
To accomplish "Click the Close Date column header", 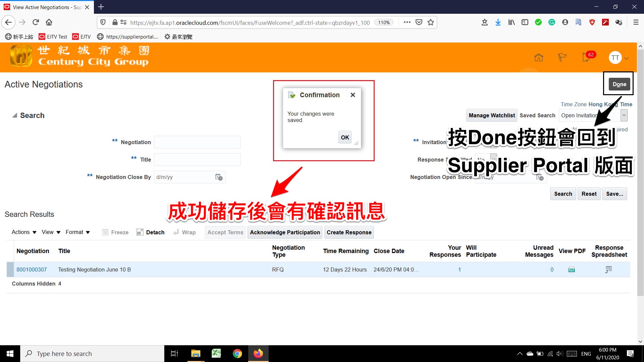I will 389,251.
